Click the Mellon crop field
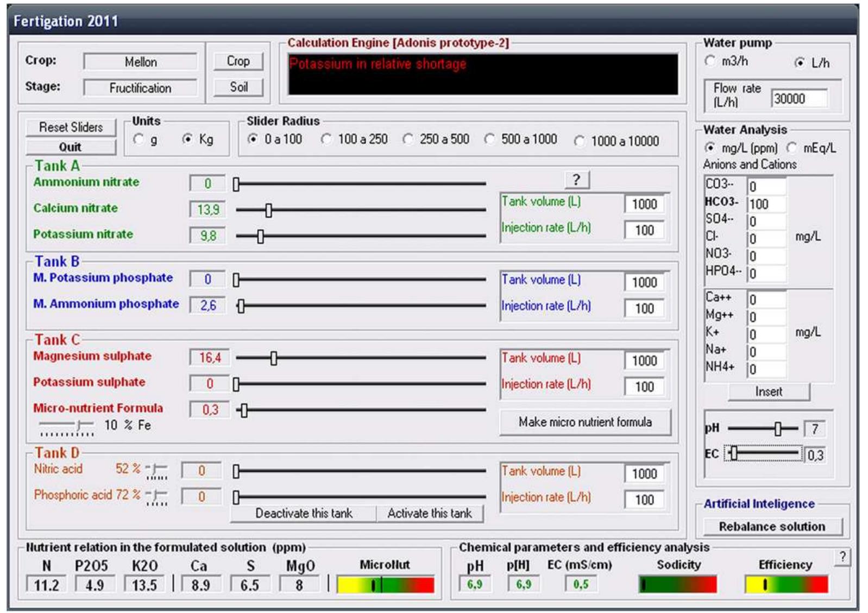Image resolution: width=868 pixels, height=613 pixels. pyautogui.click(x=141, y=62)
